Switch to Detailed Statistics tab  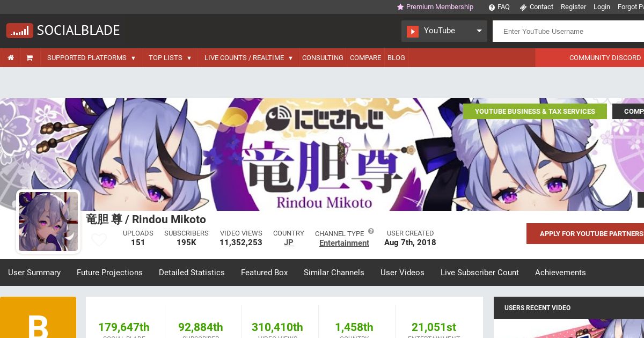[192, 273]
